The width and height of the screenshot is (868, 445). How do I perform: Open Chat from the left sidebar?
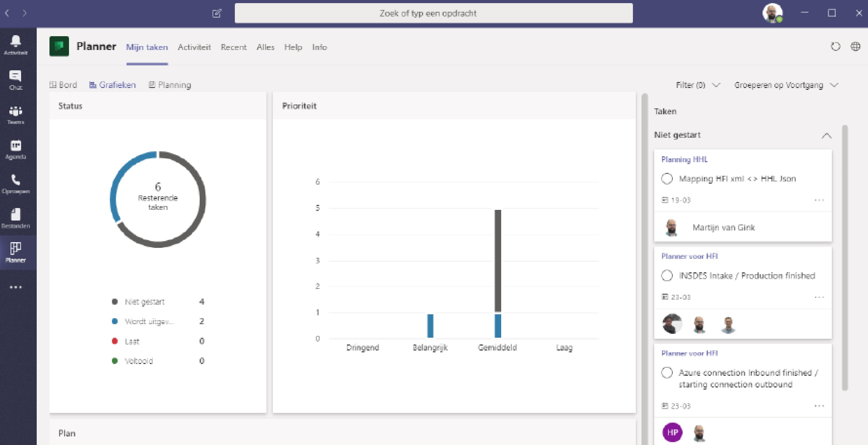coord(15,79)
